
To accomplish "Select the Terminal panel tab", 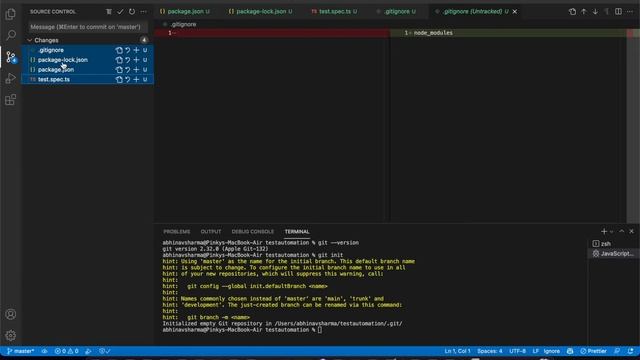I will 297,231.
